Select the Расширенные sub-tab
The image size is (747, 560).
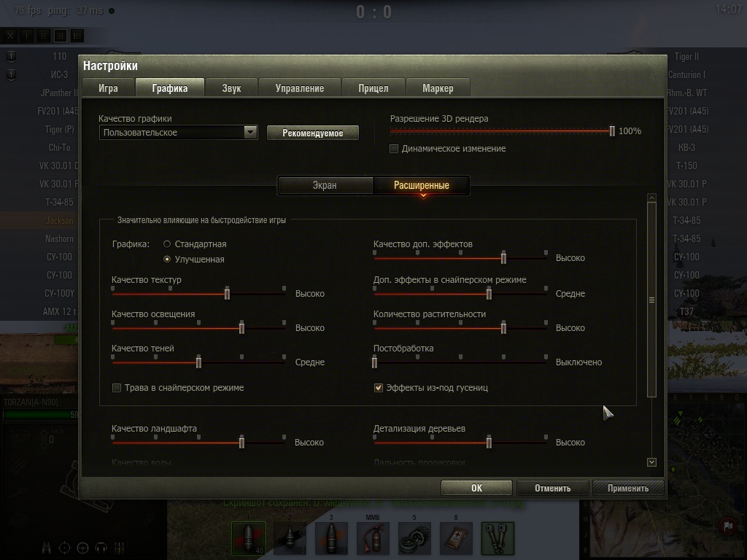421,185
